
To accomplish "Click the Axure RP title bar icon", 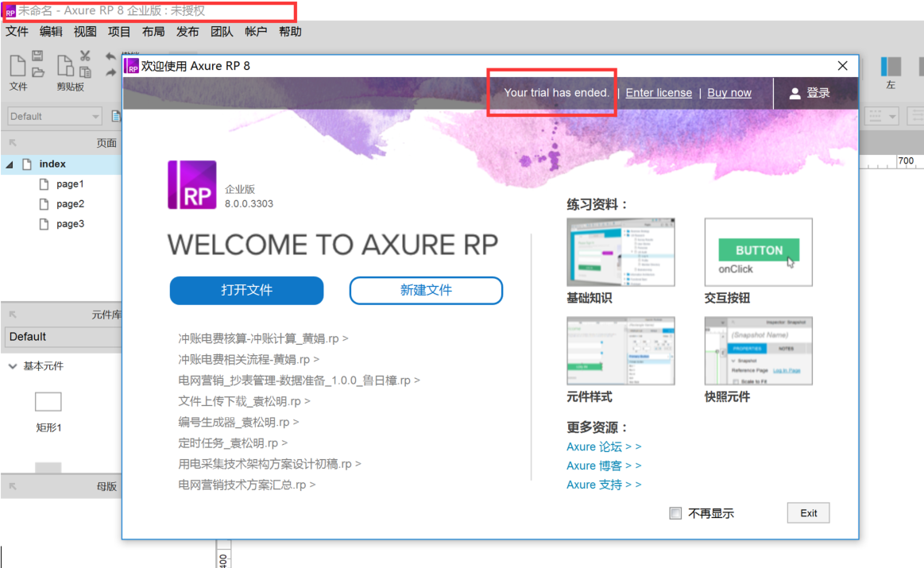I will click(x=10, y=11).
